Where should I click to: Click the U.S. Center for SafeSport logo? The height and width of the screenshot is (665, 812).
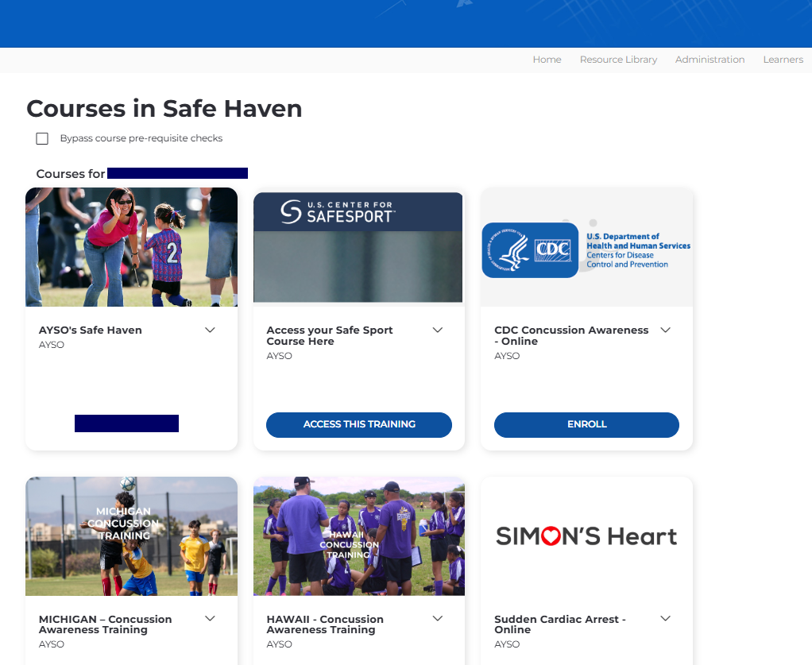(338, 211)
